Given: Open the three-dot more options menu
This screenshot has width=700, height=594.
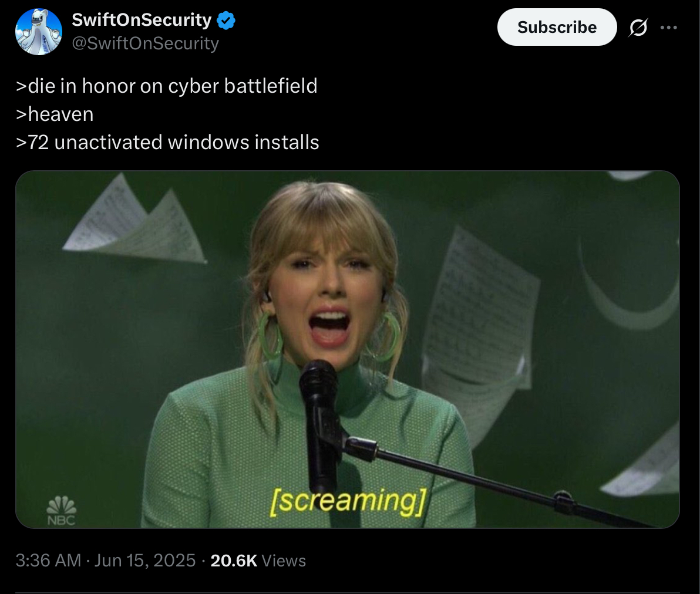Looking at the screenshot, I should 669,28.
